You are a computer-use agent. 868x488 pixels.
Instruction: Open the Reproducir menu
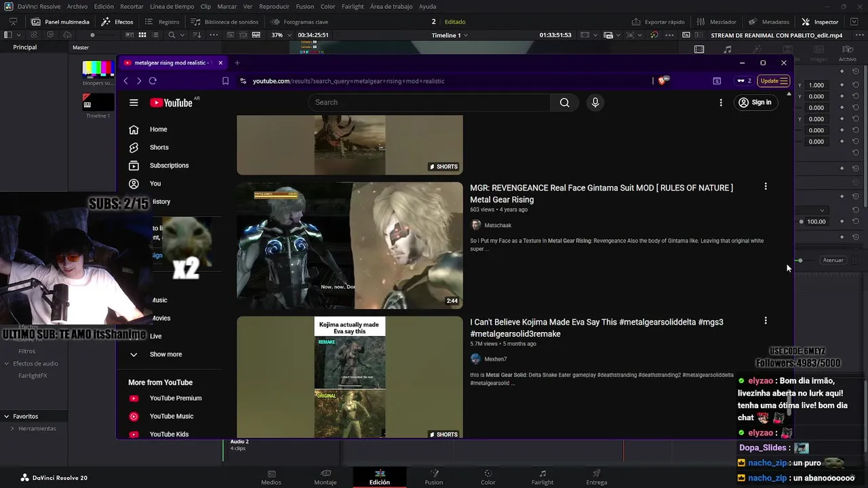[274, 6]
